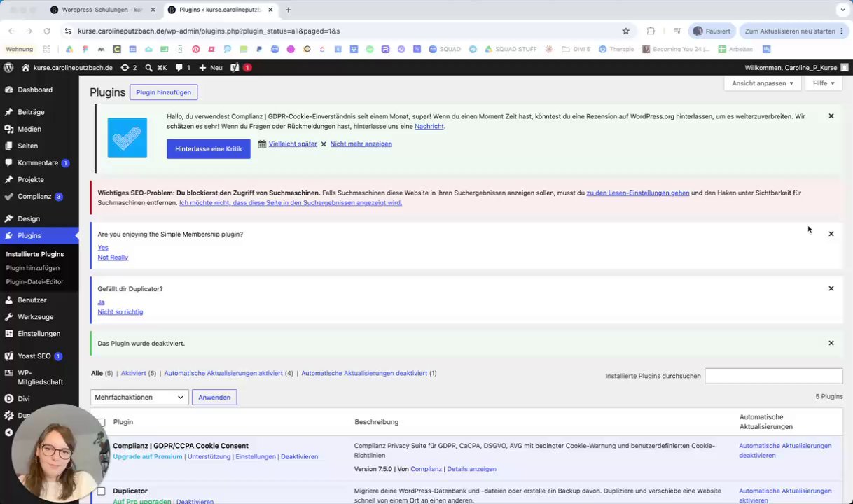Viewport: 853px width, 504px height.
Task: Filter by Automatische Aktualisierungen deaktiviert (1)
Action: pos(368,373)
